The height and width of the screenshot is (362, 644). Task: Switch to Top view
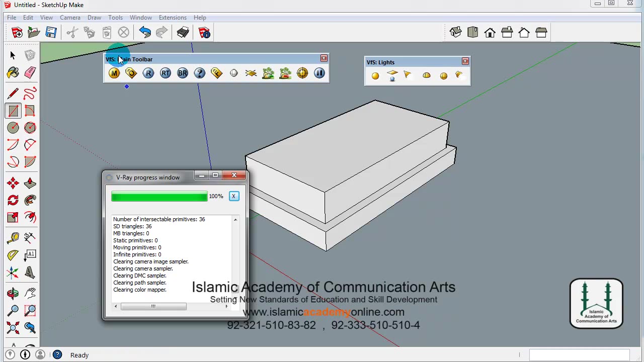[473, 33]
